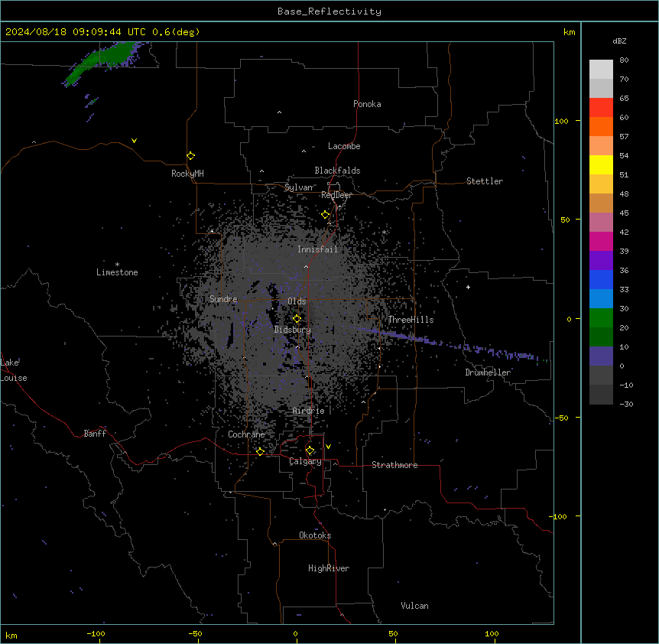Click the RedDeer city label

point(336,195)
